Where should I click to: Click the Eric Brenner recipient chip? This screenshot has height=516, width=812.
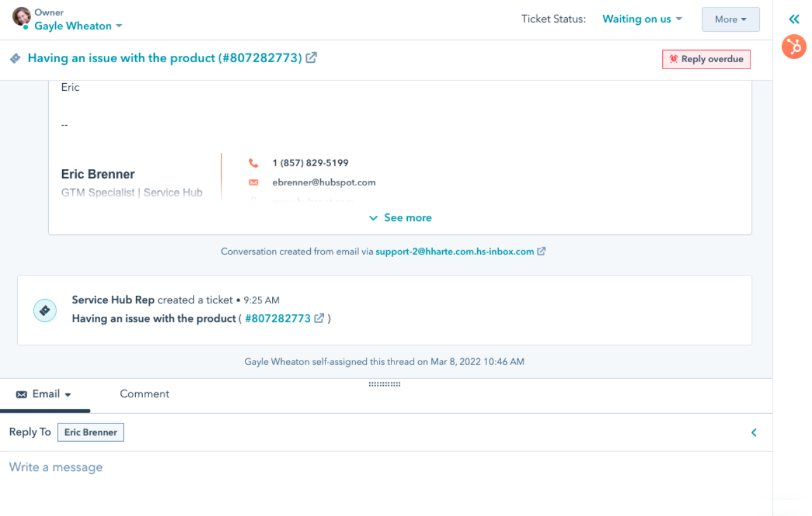click(x=91, y=432)
